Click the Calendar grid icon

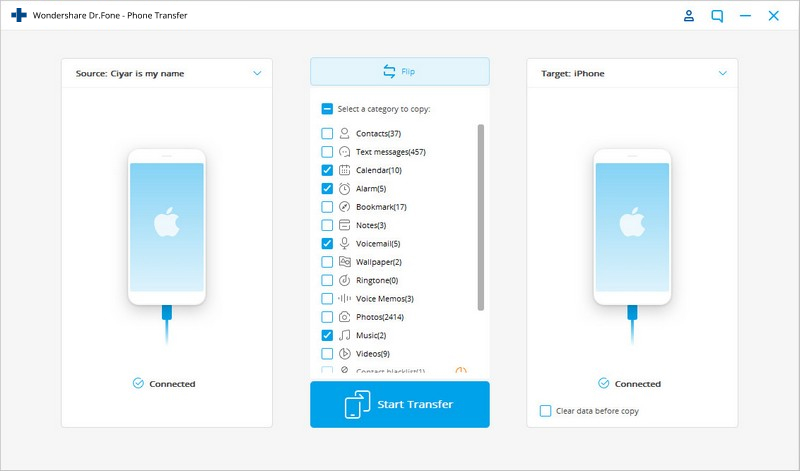344,170
